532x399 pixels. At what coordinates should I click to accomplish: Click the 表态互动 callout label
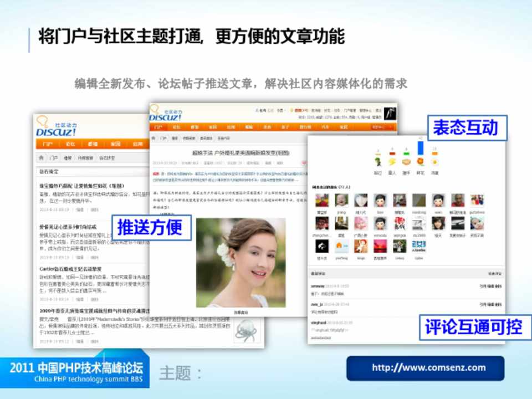[466, 128]
